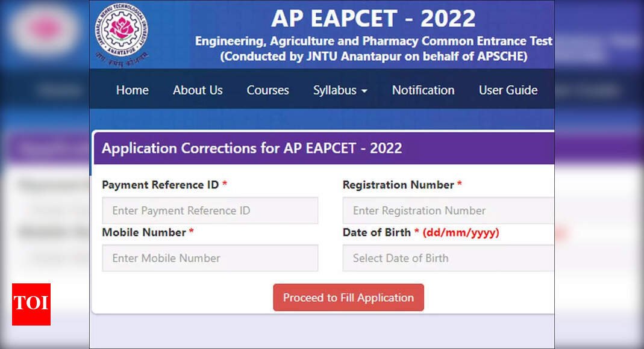Open the Date of Birth picker field

448,258
